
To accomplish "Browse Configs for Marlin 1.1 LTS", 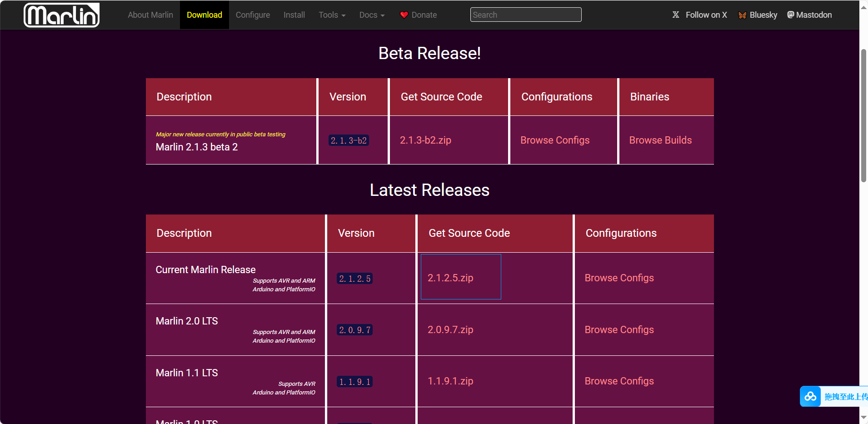I will click(619, 381).
